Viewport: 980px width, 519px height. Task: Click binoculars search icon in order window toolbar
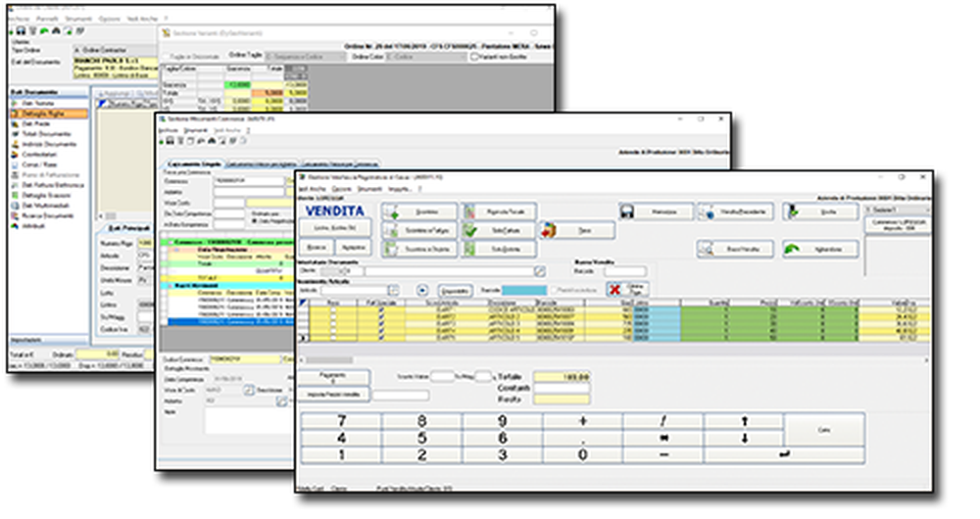[56, 30]
